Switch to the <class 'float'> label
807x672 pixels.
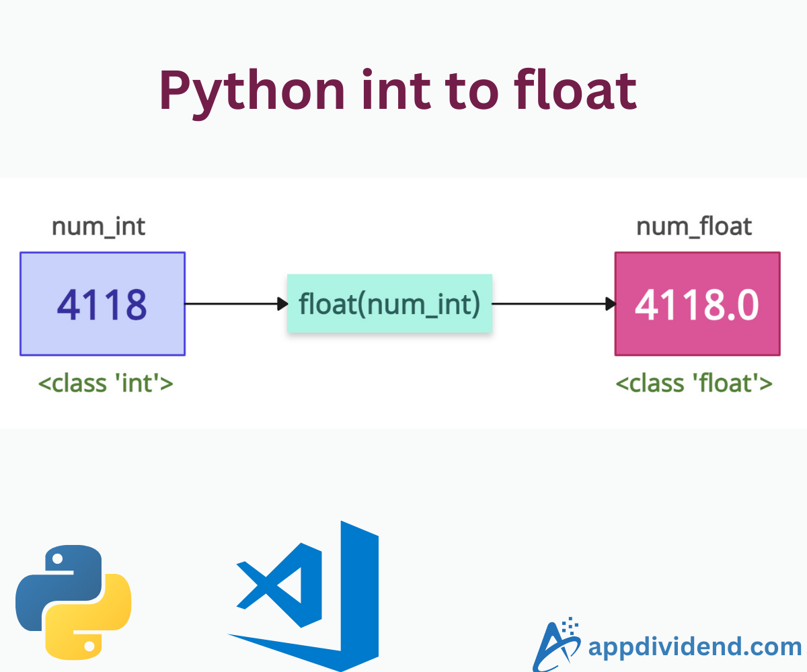pyautogui.click(x=695, y=383)
